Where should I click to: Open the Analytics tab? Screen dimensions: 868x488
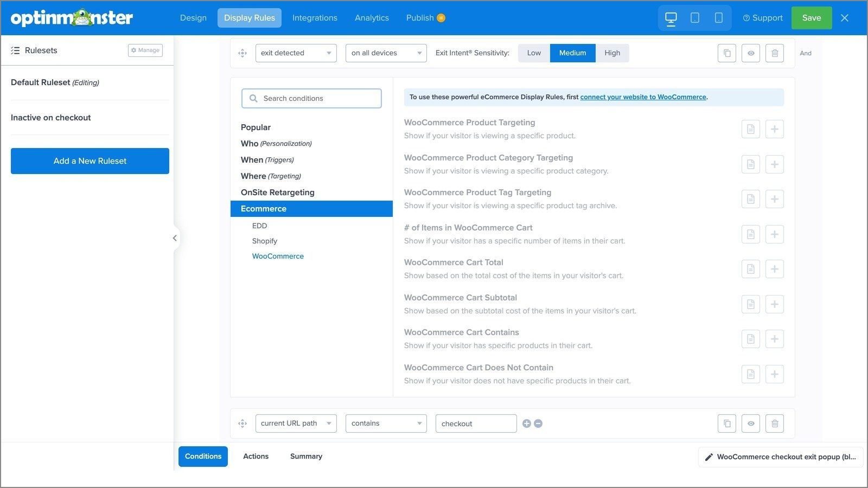[x=372, y=18]
